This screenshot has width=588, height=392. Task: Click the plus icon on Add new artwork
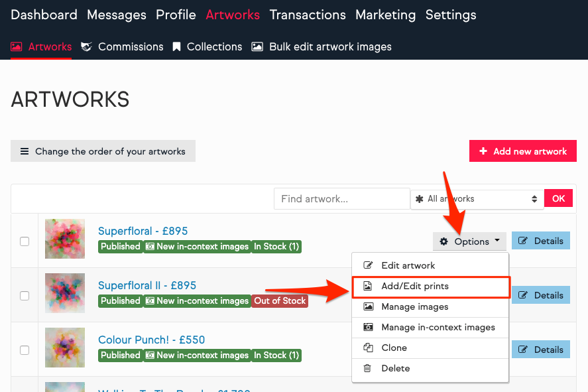[483, 151]
